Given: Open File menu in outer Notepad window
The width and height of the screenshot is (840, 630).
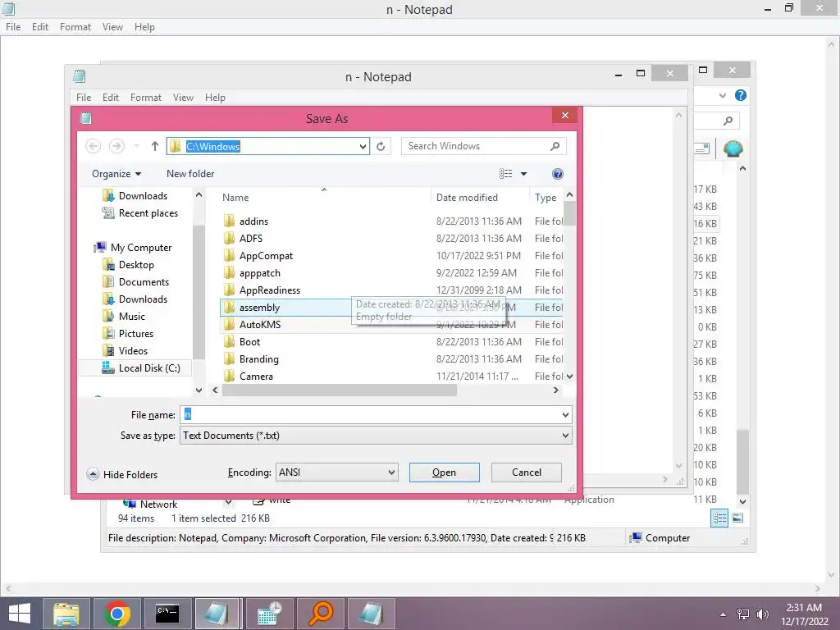Looking at the screenshot, I should click(x=13, y=27).
